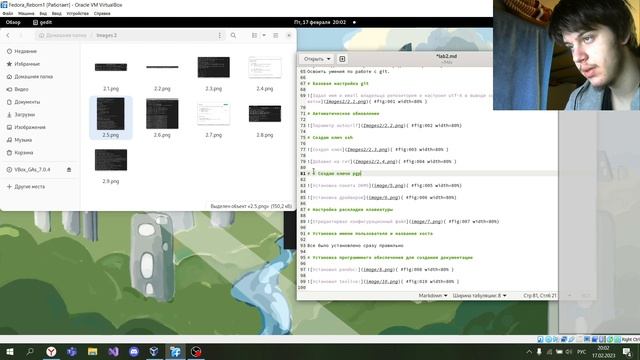Open the file manager hamburger menu
Screen dimensions: 640x360
276,36
